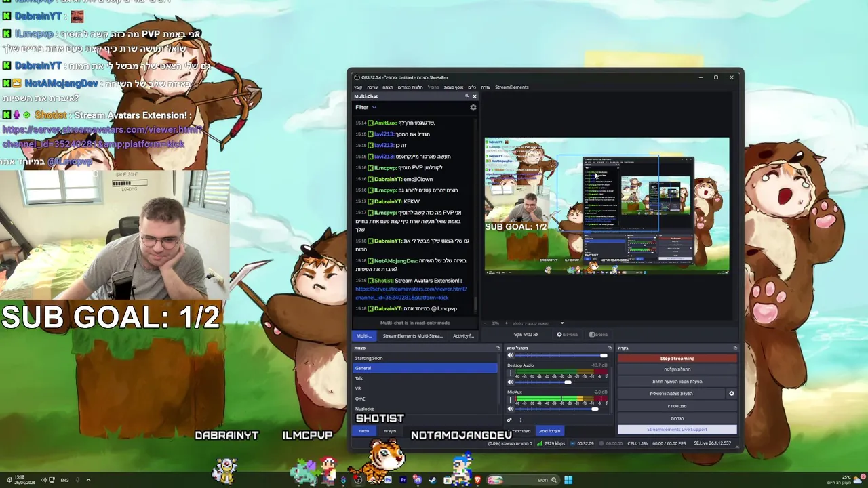
Task: Open virtual camera settings gear
Action: 731,394
